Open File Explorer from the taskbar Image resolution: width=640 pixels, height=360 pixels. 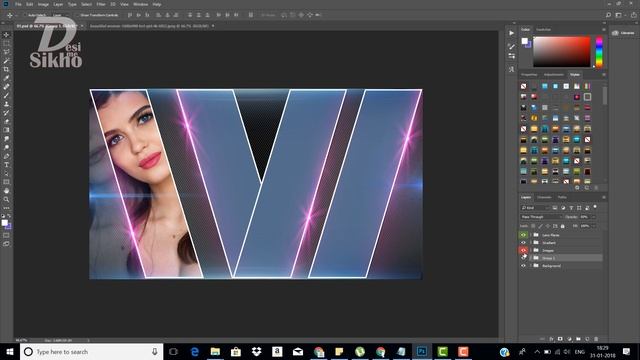(215, 352)
